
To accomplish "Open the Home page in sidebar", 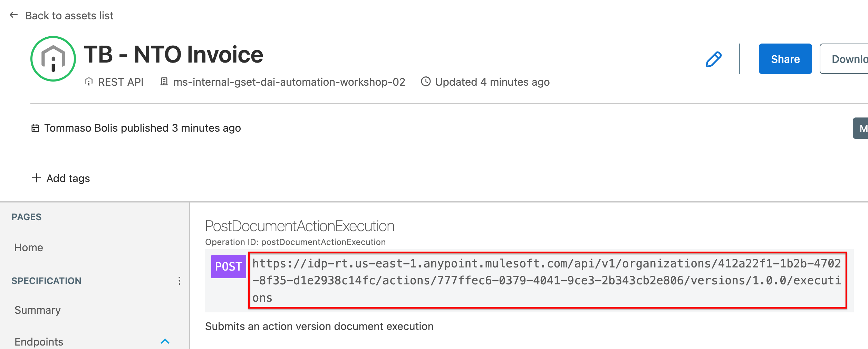I will (29, 248).
